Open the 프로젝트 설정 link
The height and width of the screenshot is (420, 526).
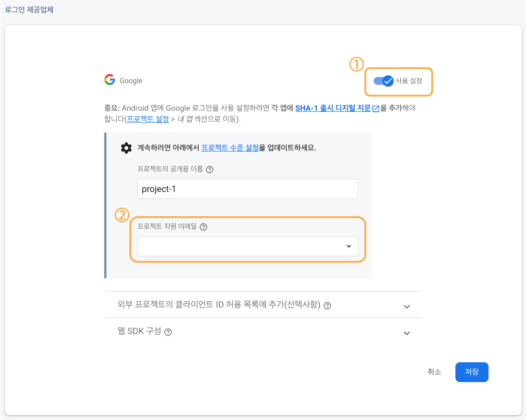pos(148,119)
